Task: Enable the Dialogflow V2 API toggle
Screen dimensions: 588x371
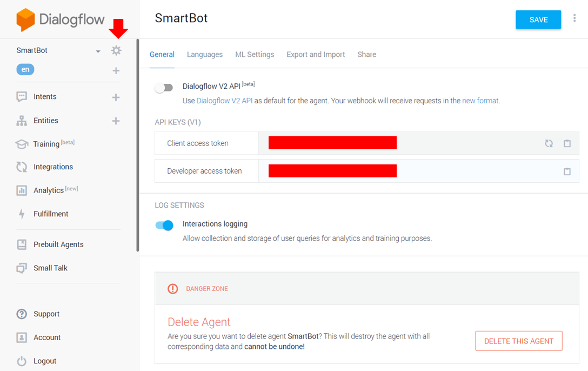Action: (164, 88)
